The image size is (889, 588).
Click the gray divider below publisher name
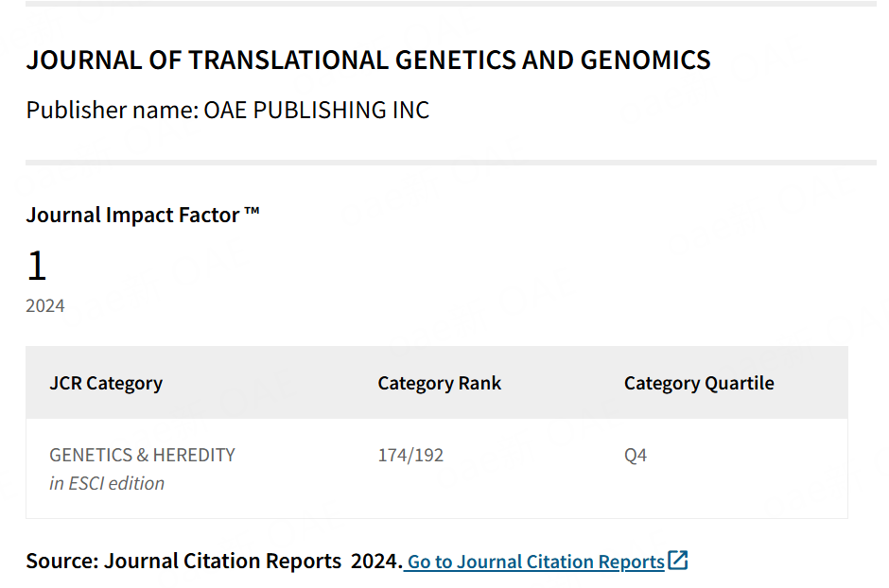pyautogui.click(x=451, y=163)
